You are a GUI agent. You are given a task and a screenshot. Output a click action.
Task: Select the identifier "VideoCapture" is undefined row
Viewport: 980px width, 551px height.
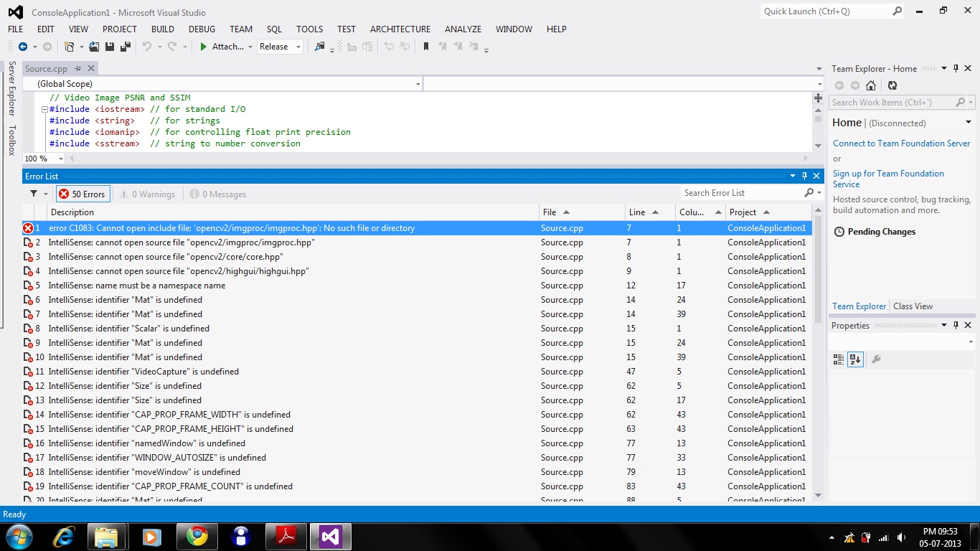(x=417, y=372)
